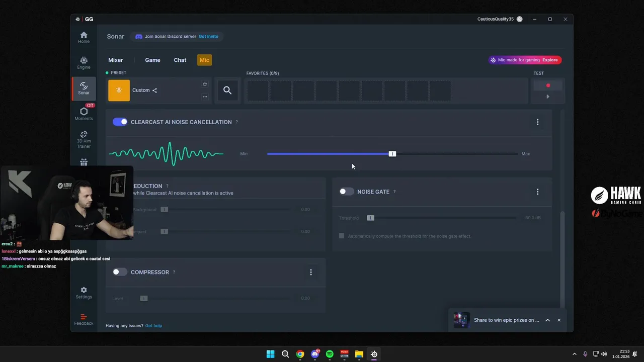
Task: Click Explore mic for gaming
Action: tap(550, 60)
